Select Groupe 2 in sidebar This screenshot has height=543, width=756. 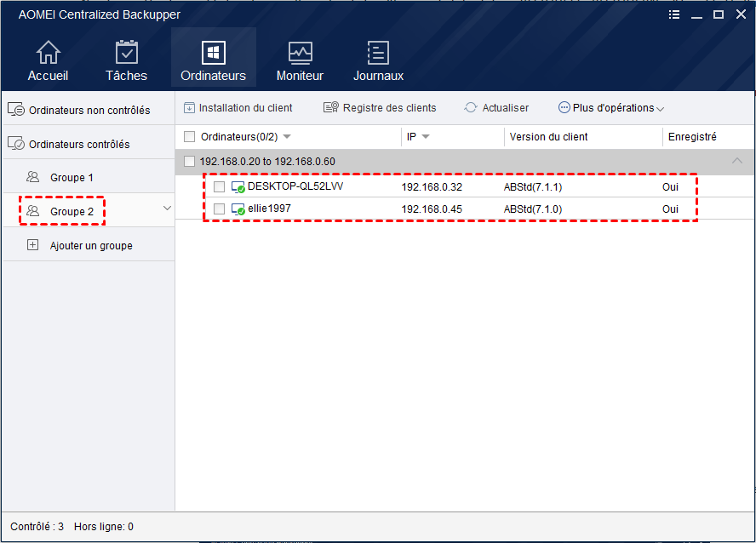point(89,211)
